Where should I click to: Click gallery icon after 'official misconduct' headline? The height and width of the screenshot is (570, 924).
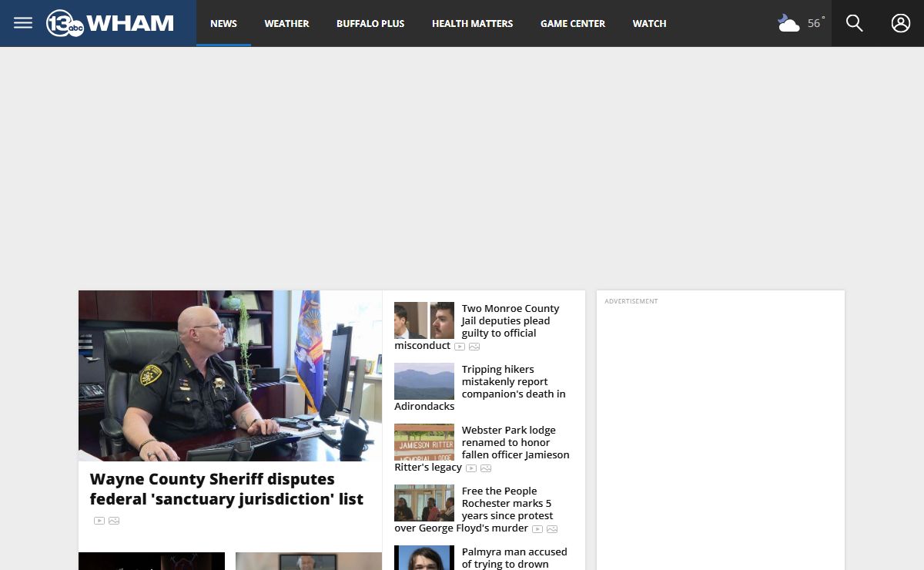[x=474, y=347]
